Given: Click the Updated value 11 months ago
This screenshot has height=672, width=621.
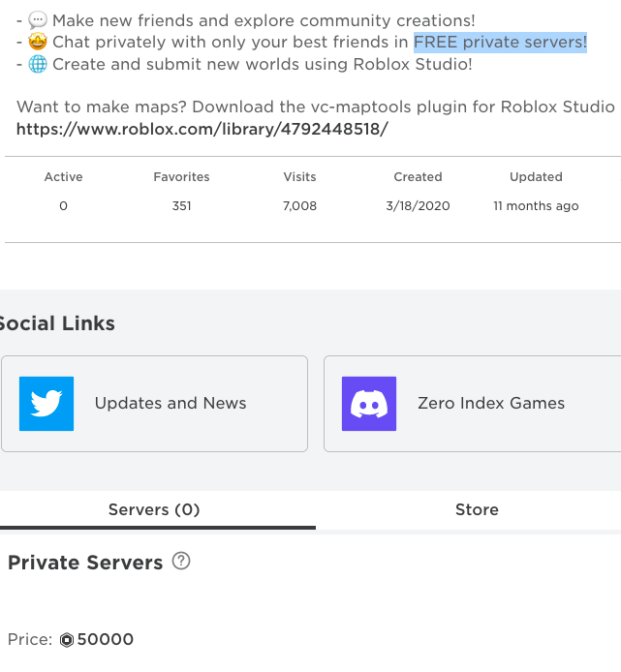Looking at the screenshot, I should point(536,206).
